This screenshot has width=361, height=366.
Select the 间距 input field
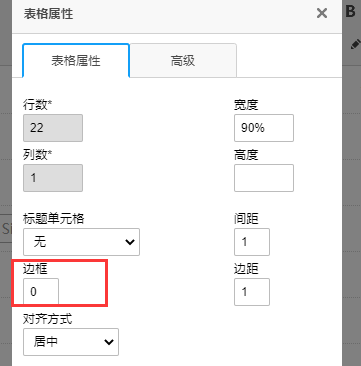click(x=252, y=242)
